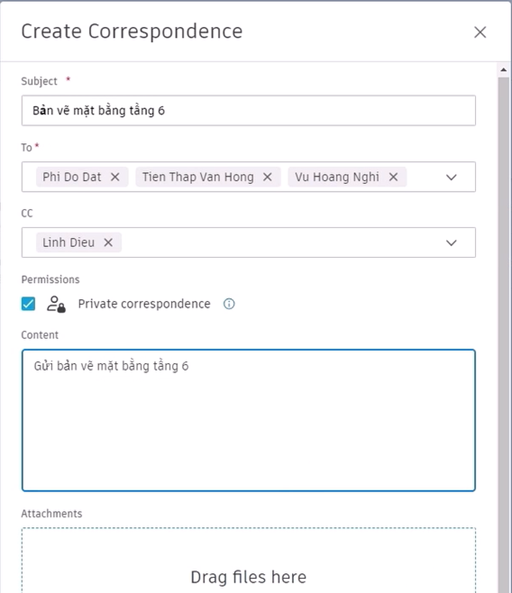
Task: Expand the To recipients dropdown
Action: 451,177
